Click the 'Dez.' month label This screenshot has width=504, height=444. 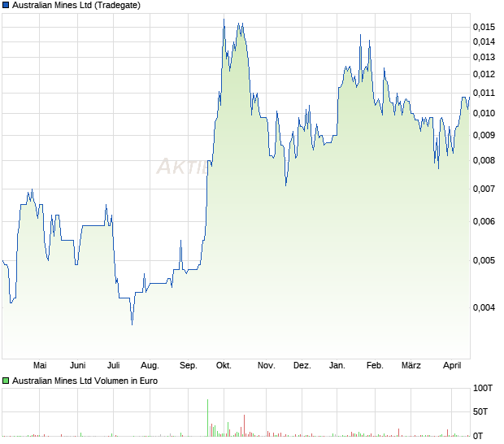click(302, 366)
